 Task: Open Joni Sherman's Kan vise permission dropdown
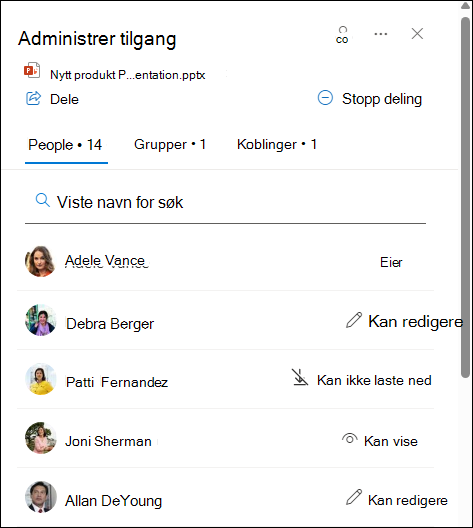click(x=379, y=440)
